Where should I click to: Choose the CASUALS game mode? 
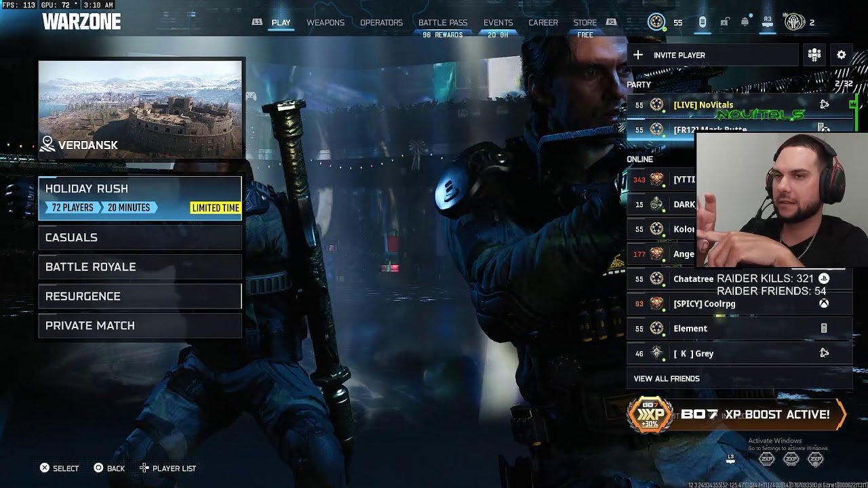click(x=140, y=237)
